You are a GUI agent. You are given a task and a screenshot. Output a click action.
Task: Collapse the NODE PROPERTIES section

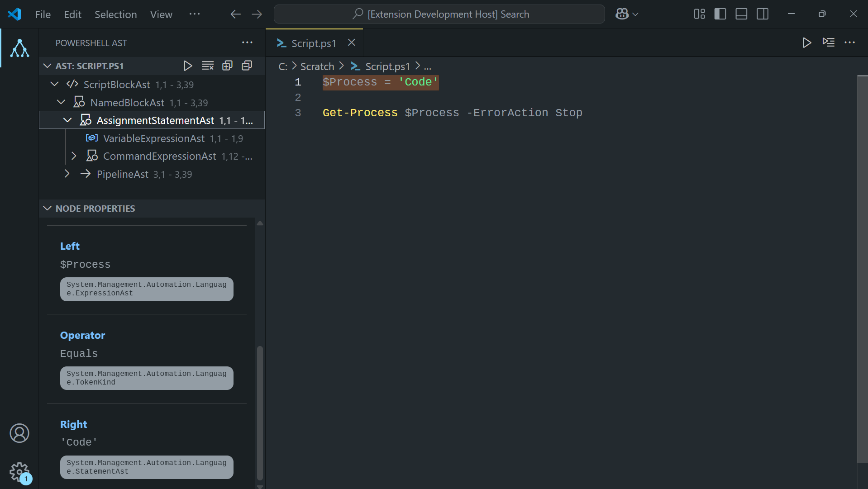[47, 209]
